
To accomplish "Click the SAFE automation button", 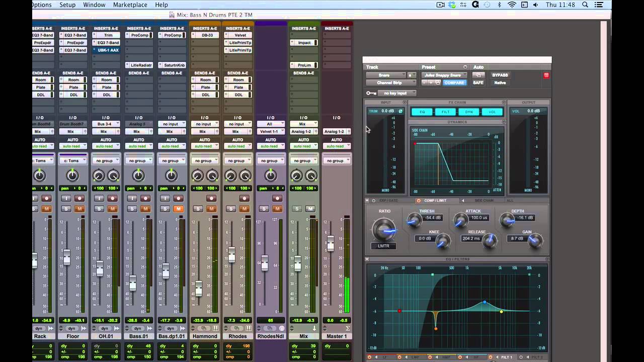I will click(478, 82).
